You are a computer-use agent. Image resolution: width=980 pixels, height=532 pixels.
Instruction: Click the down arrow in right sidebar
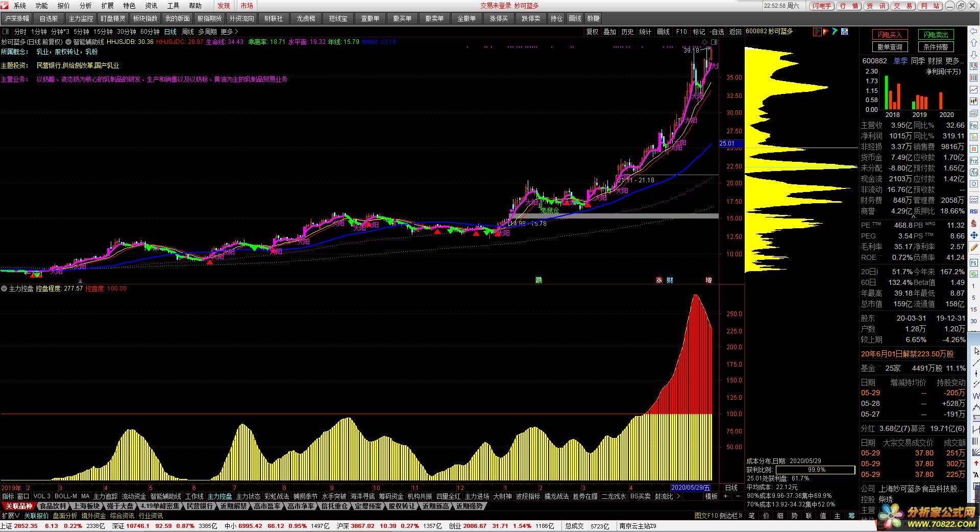click(974, 55)
